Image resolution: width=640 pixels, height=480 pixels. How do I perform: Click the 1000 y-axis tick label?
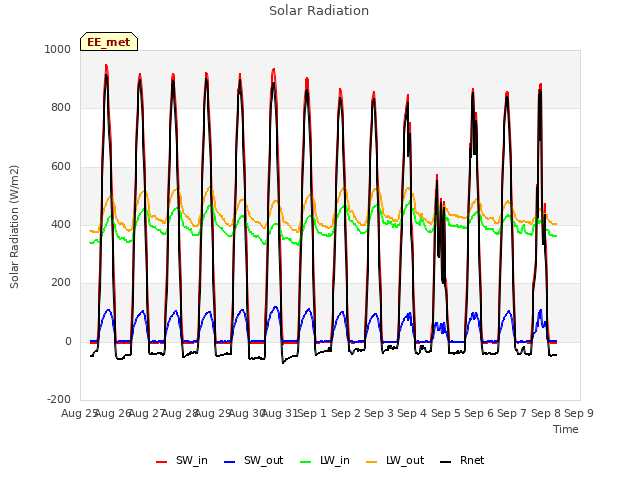[58, 49]
